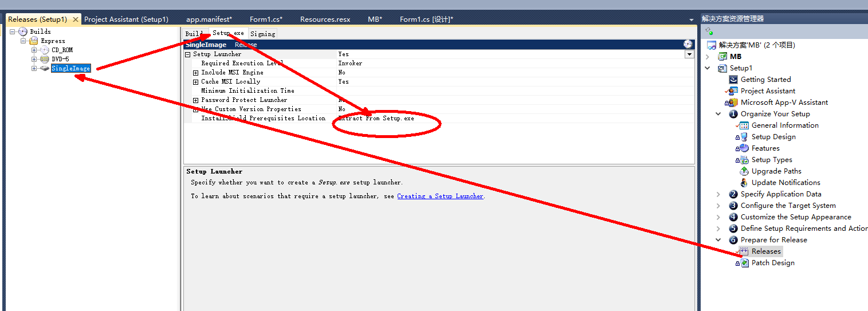Switch to MB* document tab
The image size is (868, 311).
375,19
